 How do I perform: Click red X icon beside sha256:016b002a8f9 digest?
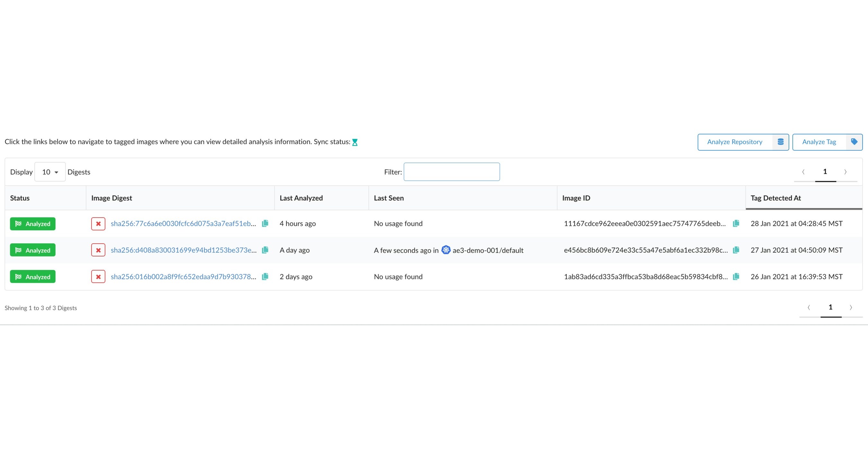tap(98, 277)
